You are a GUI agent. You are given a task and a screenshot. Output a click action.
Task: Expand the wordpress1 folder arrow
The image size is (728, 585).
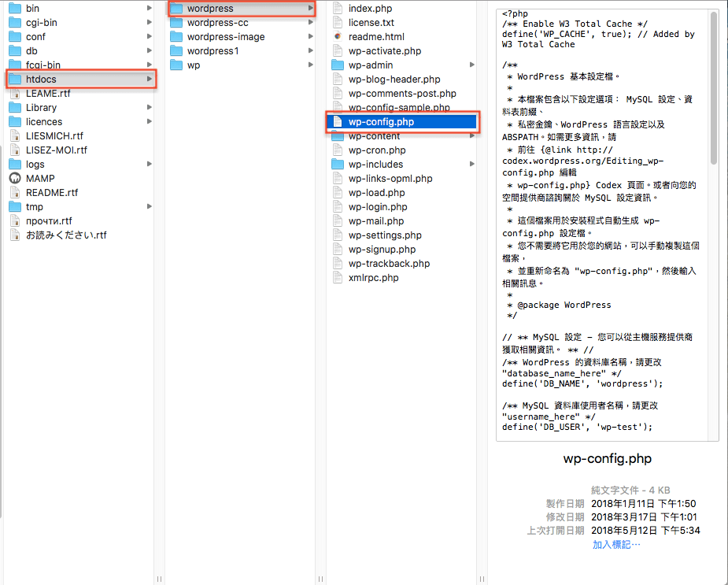(311, 50)
